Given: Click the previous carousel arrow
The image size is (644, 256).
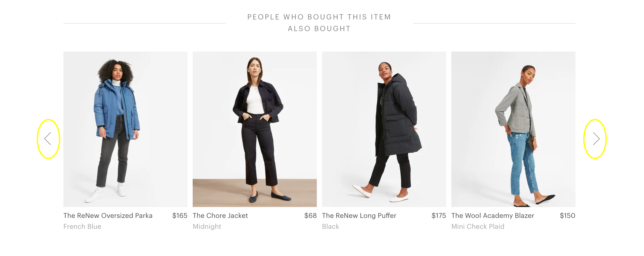Looking at the screenshot, I should tap(48, 139).
